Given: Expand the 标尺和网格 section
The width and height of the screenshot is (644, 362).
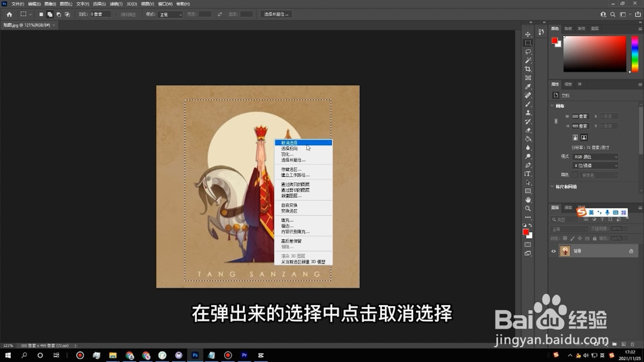Looking at the screenshot, I should pyautogui.click(x=552, y=187).
